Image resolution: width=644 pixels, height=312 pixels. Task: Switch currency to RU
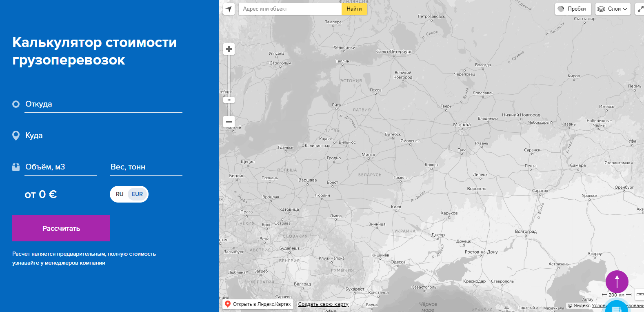pyautogui.click(x=120, y=194)
